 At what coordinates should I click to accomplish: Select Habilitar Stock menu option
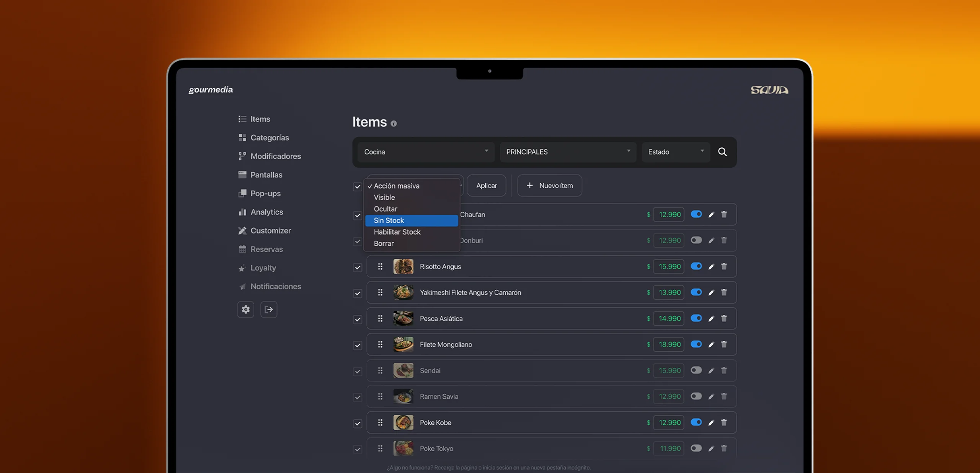pos(397,232)
